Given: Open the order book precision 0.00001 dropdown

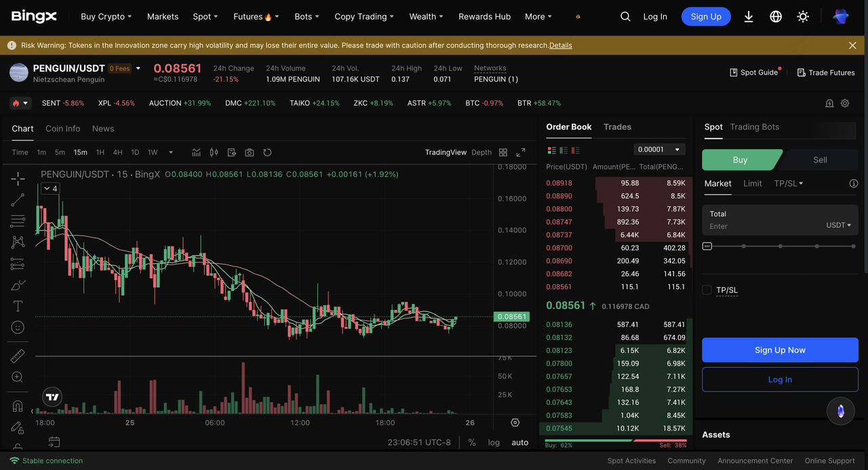Looking at the screenshot, I should (x=659, y=149).
